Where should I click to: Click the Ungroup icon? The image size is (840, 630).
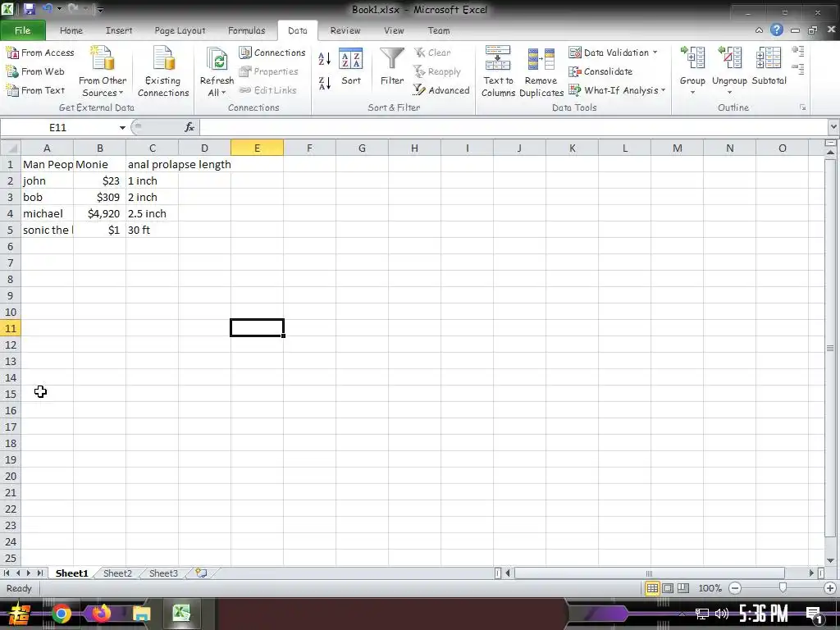point(729,58)
